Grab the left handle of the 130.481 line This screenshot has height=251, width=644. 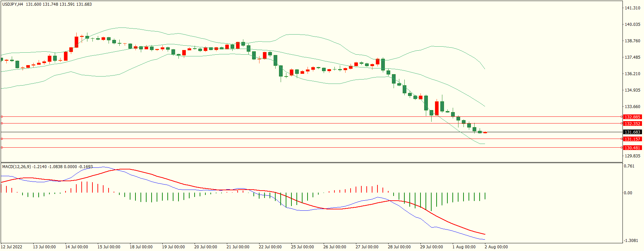tap(2, 148)
